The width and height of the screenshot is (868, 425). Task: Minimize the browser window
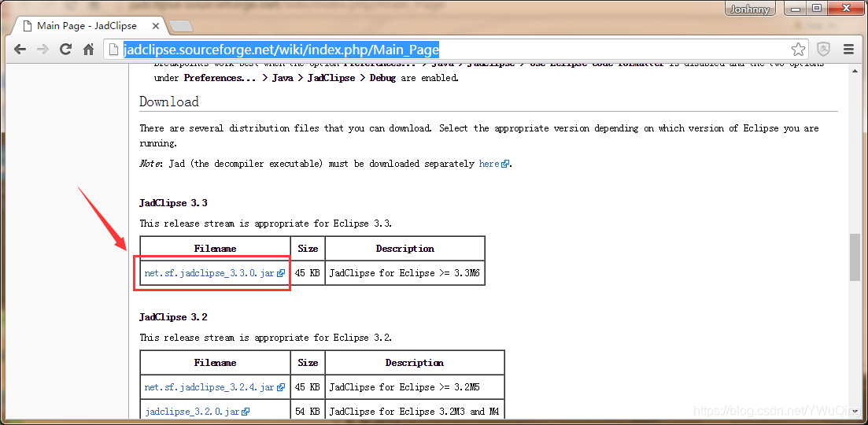[796, 9]
